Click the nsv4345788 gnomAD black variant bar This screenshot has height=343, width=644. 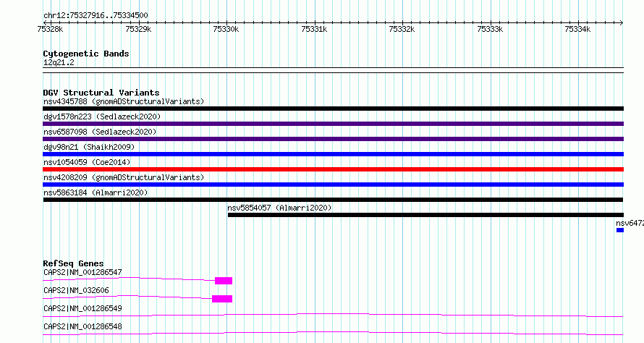click(333, 109)
